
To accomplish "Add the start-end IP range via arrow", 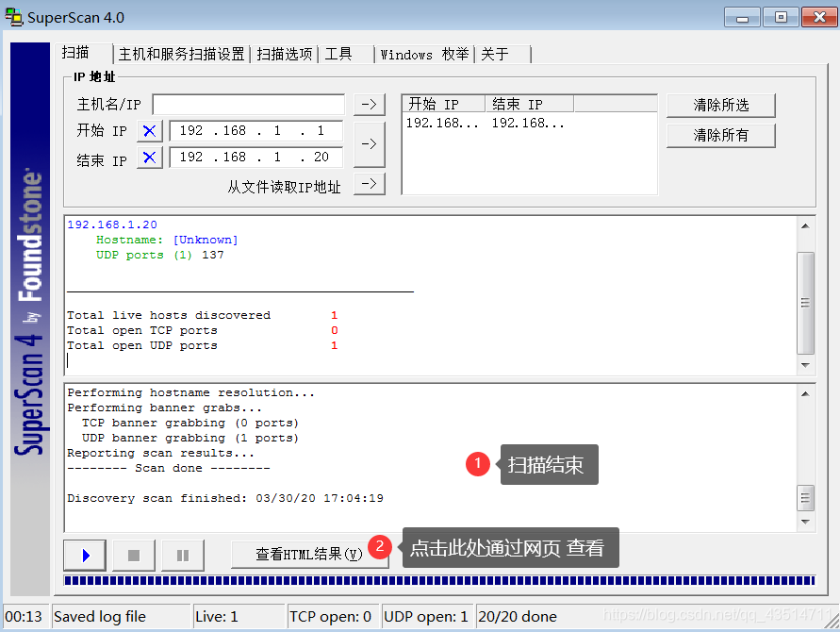I will tap(370, 143).
